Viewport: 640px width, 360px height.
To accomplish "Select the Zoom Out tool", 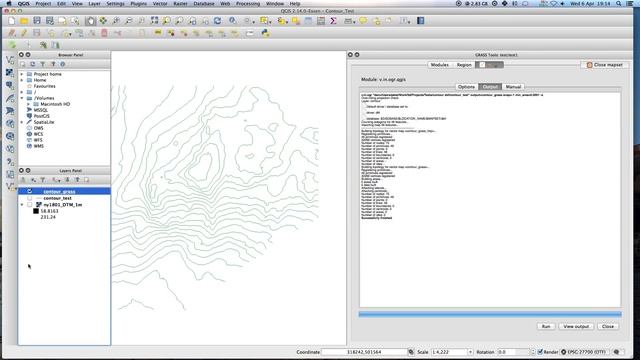I will pos(128,21).
